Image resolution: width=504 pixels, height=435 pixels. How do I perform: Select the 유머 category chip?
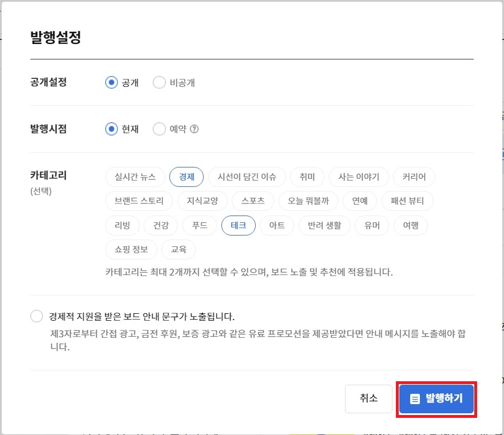click(372, 225)
